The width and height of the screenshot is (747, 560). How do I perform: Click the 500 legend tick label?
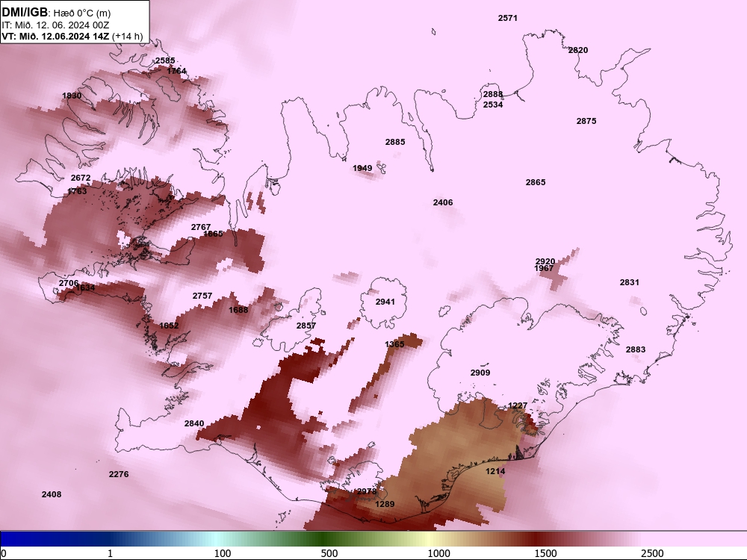[x=329, y=553]
